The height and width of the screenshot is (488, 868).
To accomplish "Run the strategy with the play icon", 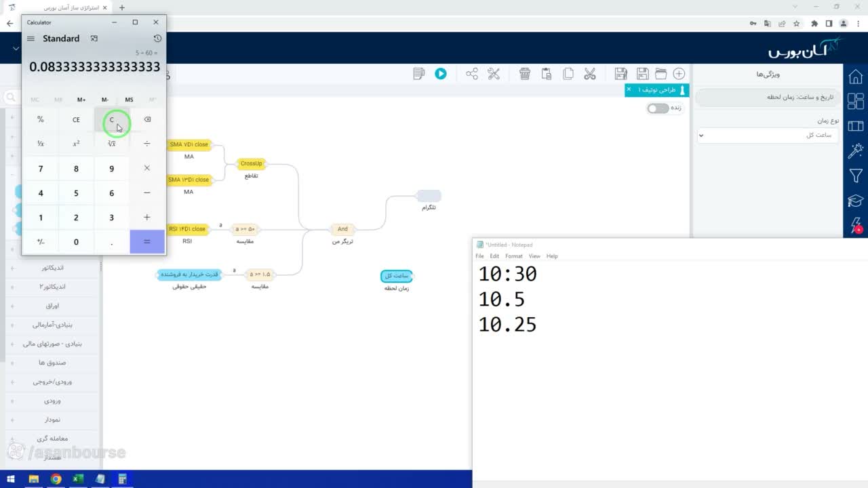I will pyautogui.click(x=441, y=74).
